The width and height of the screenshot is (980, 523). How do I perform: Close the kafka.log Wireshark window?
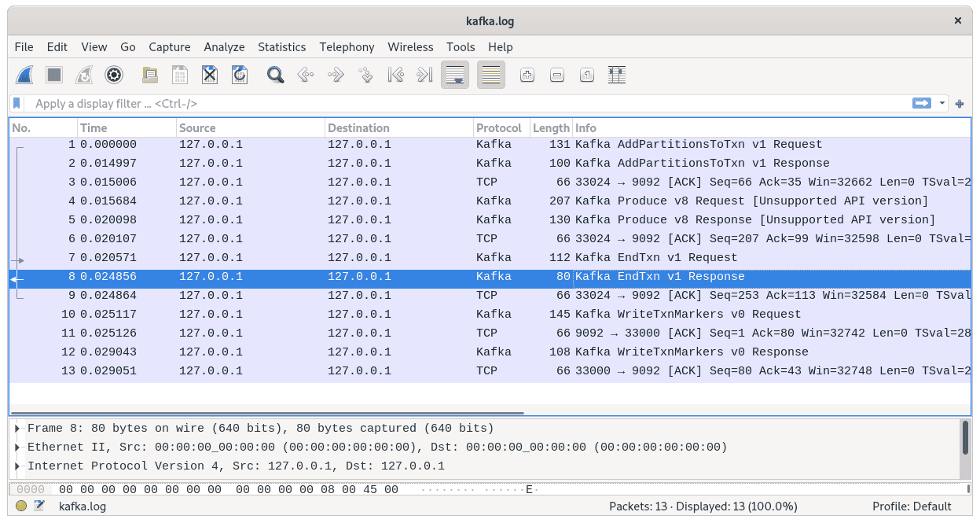[x=957, y=21]
